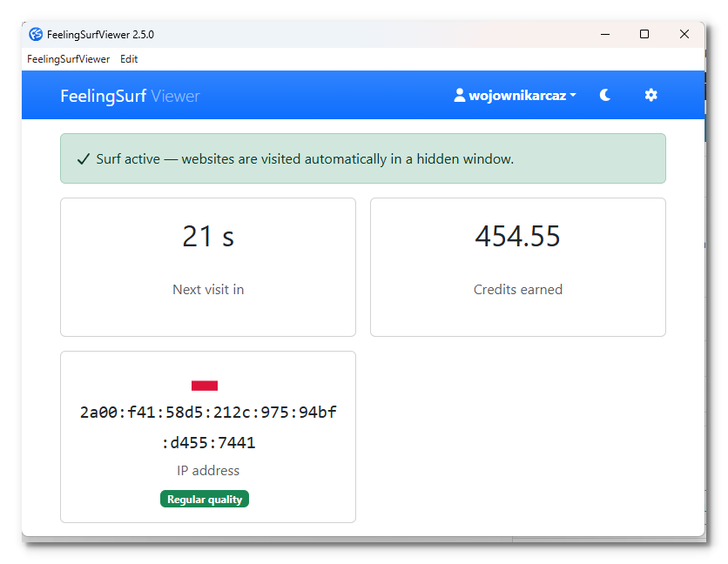Close the FeelingSurfViewer window

[x=684, y=35]
